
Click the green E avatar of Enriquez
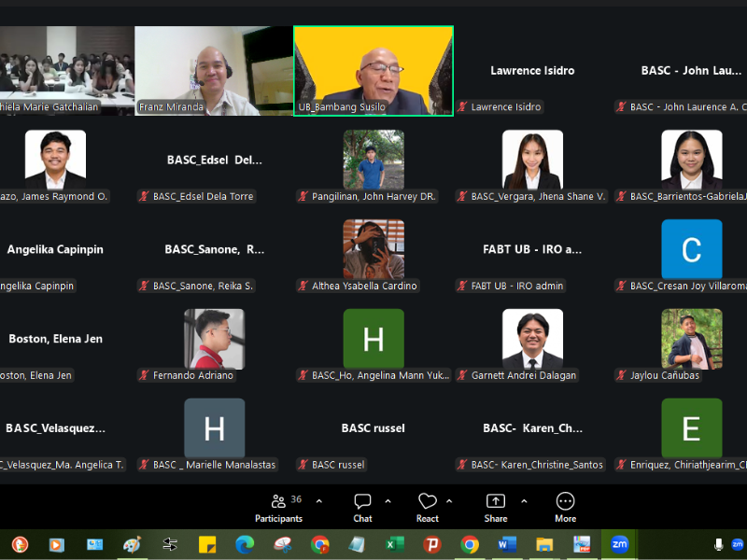(692, 428)
